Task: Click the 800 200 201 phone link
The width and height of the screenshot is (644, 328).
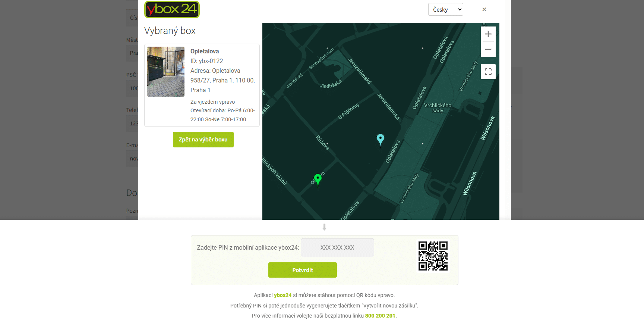Action: (x=380, y=316)
